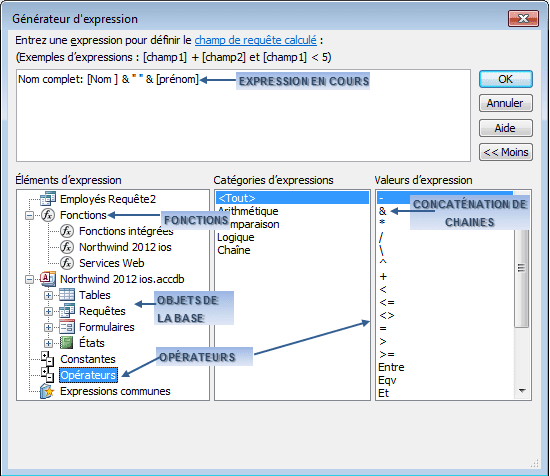Screen dimensions: 550x476
Task: Select the Requêtes label
Action: coord(102,311)
